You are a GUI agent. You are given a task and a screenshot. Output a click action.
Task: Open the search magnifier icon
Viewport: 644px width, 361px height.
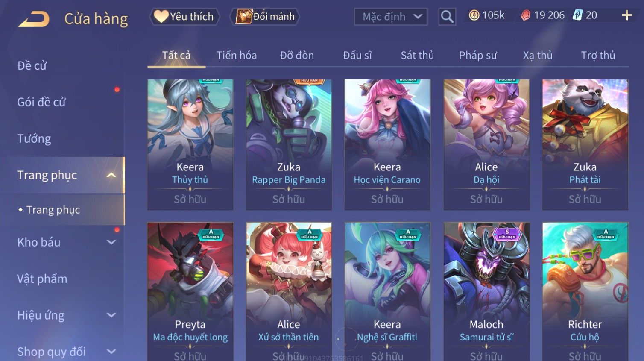tap(447, 17)
